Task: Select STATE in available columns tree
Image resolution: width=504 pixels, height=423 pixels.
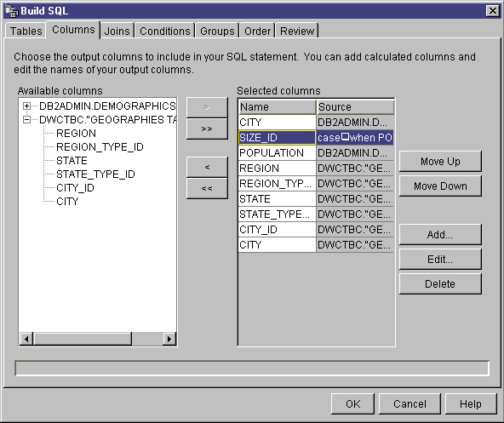Action: coord(72,161)
